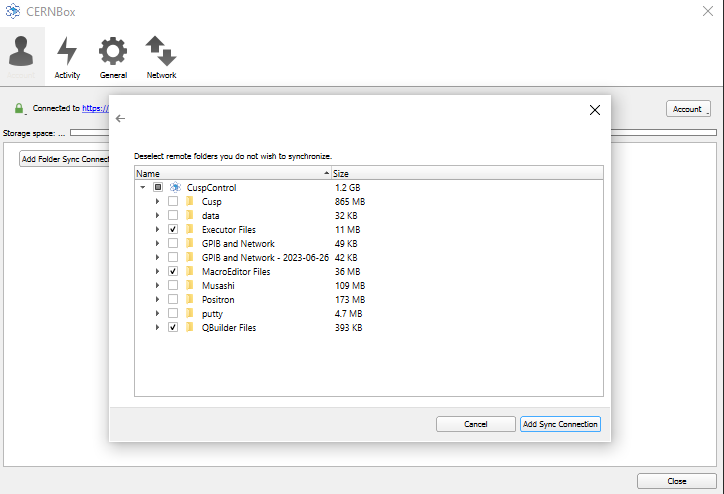Screen dimensions: 724x494
Task: Click Add Folder Sync Connection button behind dialog
Action: point(65,159)
